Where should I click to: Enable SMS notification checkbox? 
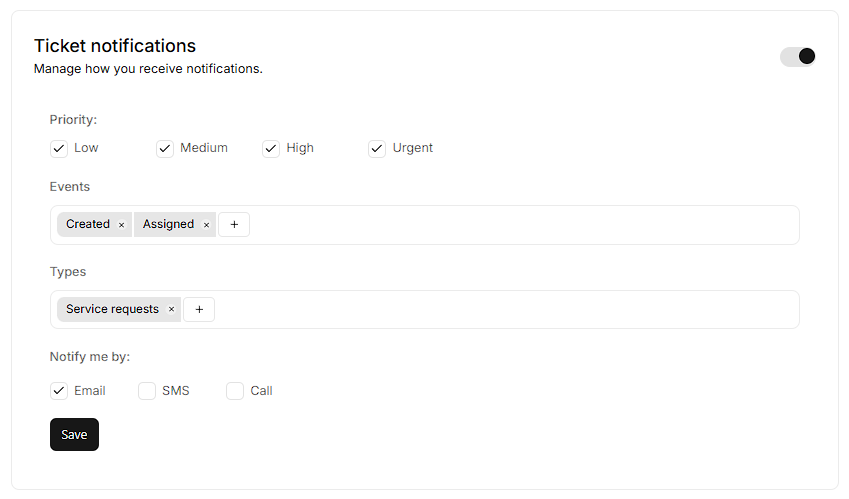point(147,391)
